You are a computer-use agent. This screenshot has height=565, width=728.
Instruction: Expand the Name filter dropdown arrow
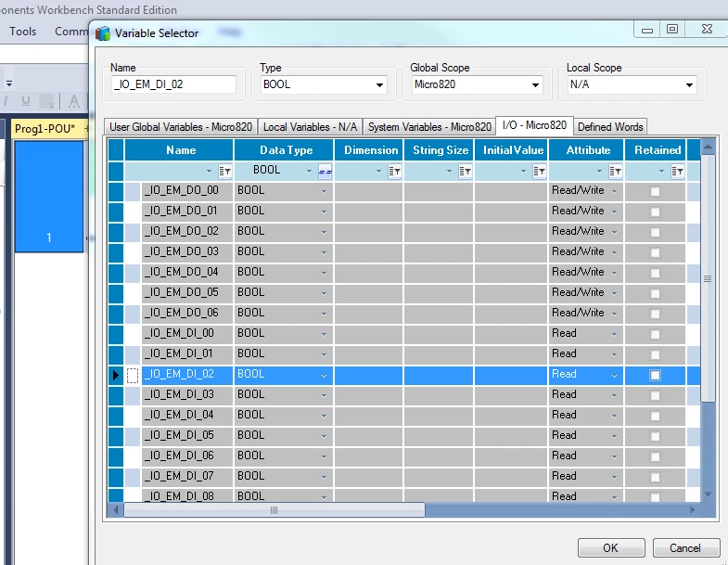point(209,171)
